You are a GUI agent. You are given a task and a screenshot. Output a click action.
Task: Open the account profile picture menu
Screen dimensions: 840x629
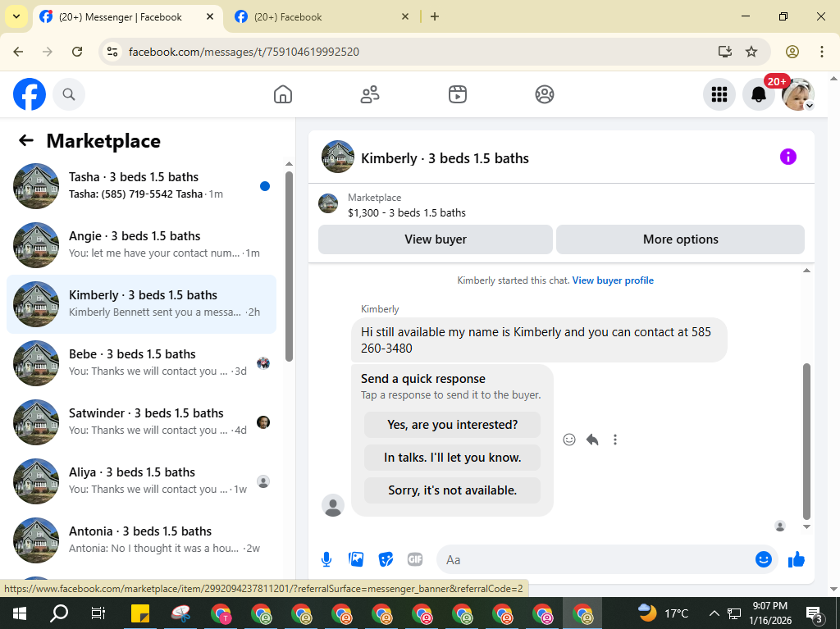798,94
